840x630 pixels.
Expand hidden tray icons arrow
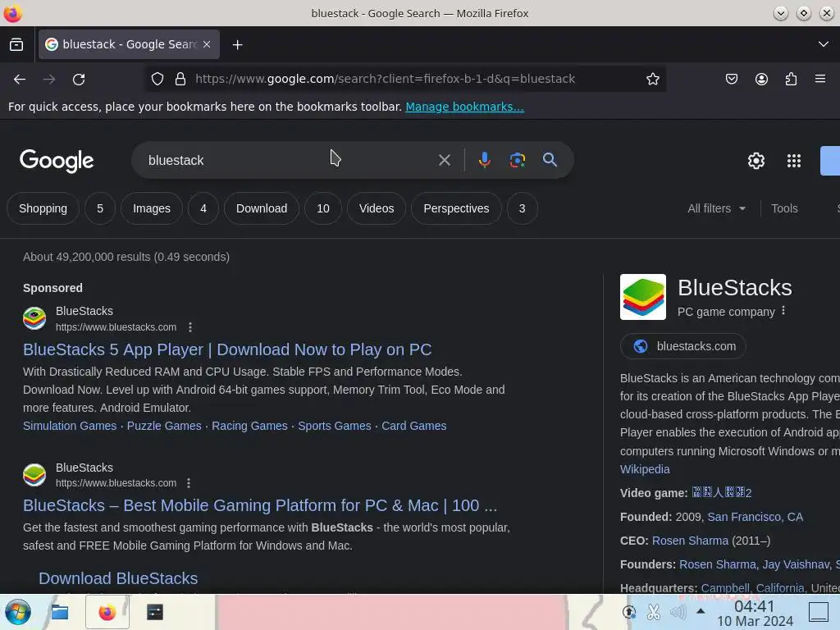coord(701,611)
